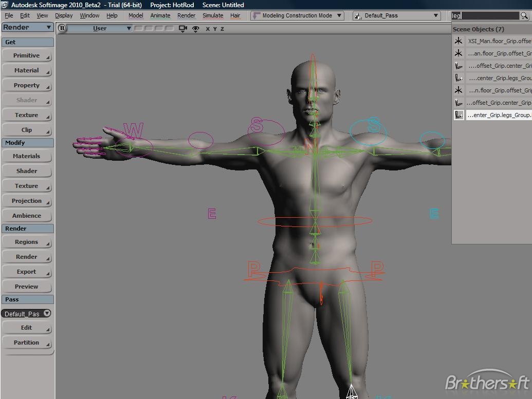Screen dimensions: 532x399
Task: Open the Render toolbar selector dropdown
Action: [28, 27]
